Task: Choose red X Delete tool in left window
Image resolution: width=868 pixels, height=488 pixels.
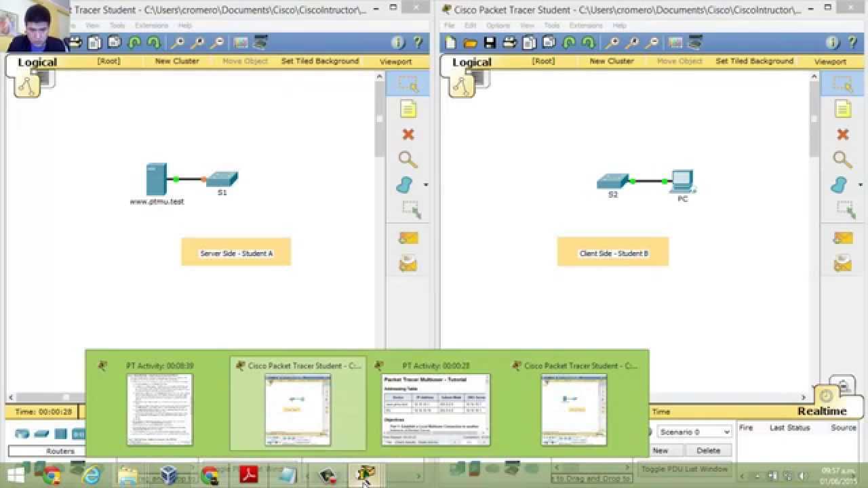Action: click(408, 134)
